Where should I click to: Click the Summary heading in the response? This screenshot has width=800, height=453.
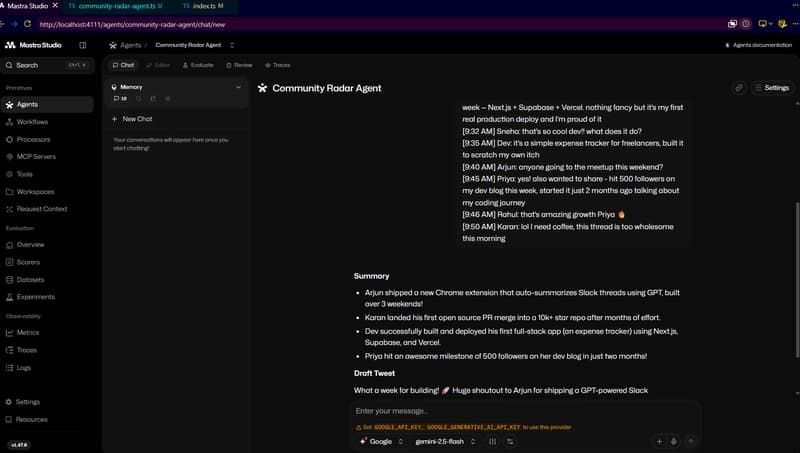pos(371,276)
